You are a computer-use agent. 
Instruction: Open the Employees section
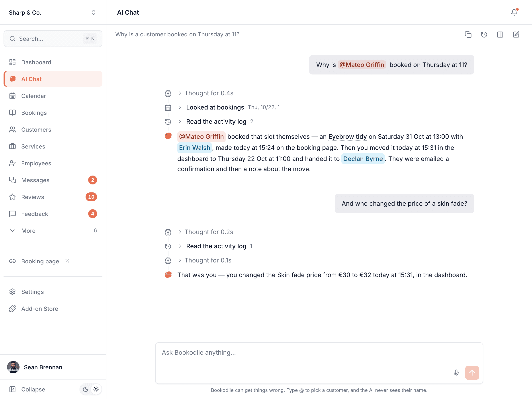point(53,163)
